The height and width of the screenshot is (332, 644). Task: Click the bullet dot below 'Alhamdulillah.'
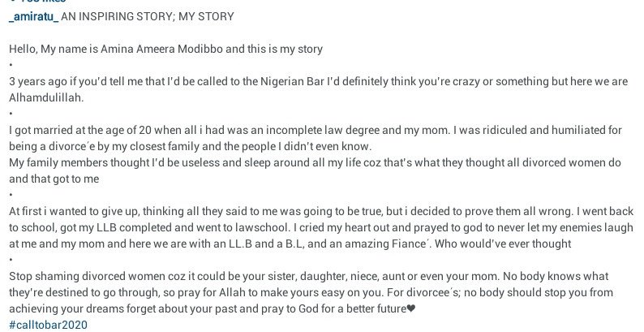11,114
